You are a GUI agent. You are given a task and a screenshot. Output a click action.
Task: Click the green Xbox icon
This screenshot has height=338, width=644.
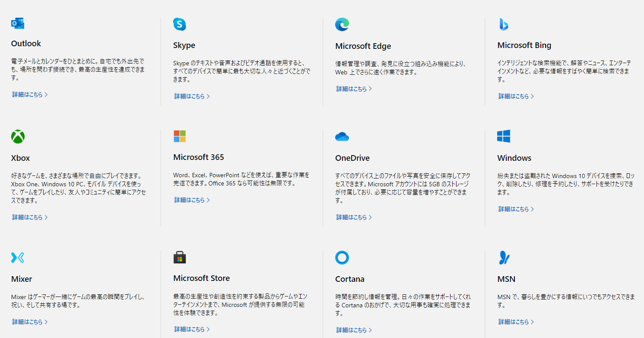pos(18,137)
